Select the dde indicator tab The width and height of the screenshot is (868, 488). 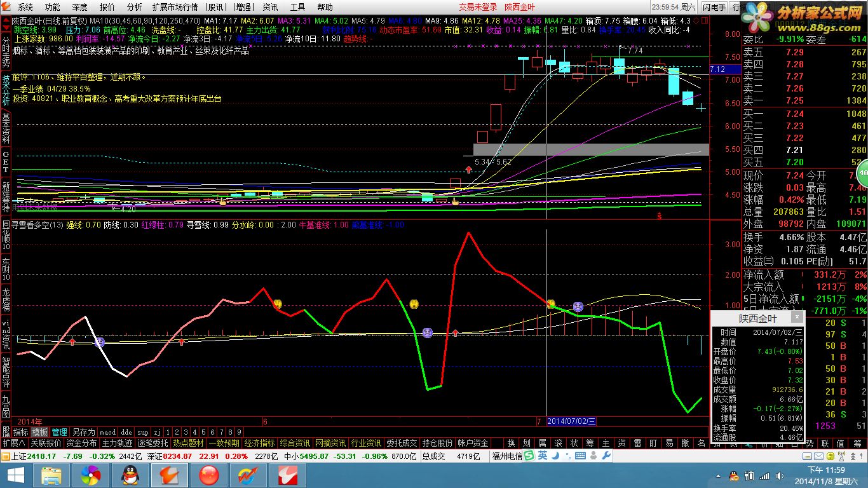pos(126,432)
